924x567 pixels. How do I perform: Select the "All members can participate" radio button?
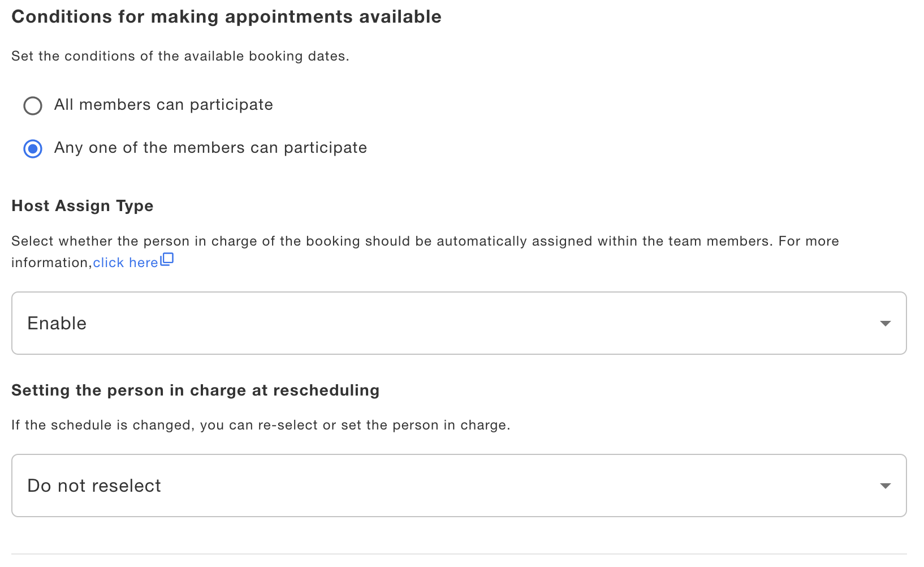click(x=33, y=106)
